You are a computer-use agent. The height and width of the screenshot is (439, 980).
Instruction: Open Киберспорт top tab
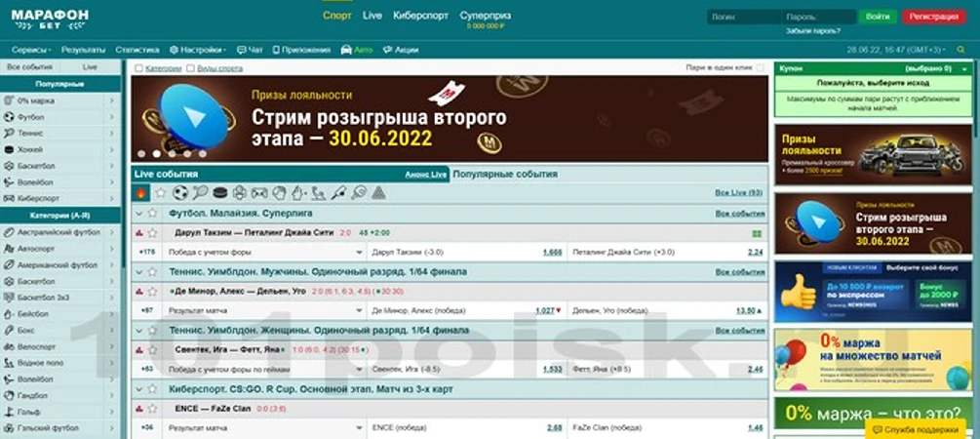[420, 16]
